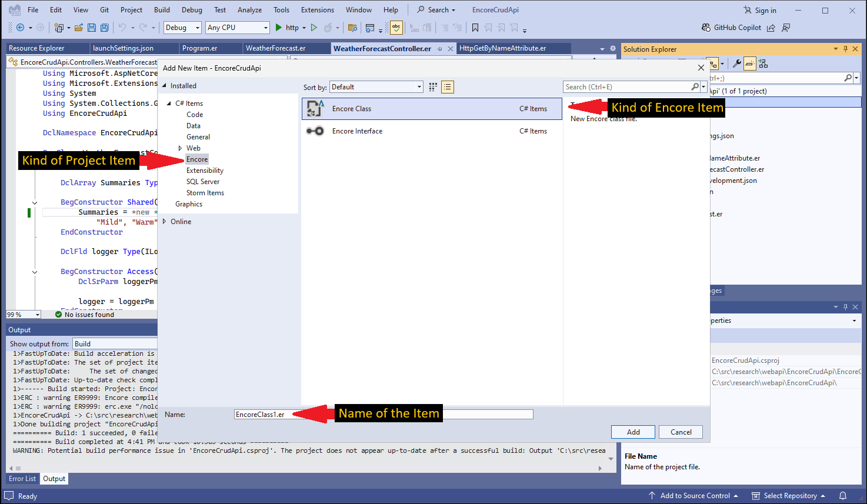The height and width of the screenshot is (504, 867).
Task: Open the Sort by Default dropdown
Action: pyautogui.click(x=376, y=87)
